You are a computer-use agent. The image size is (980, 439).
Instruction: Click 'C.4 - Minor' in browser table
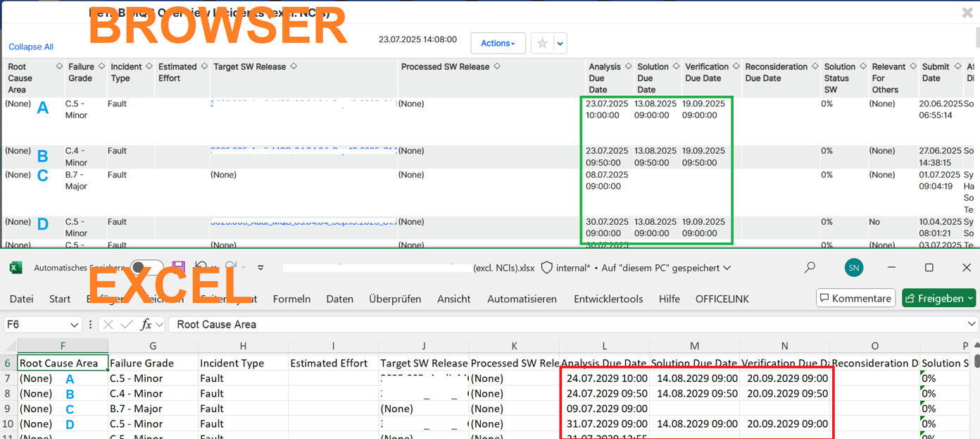(x=77, y=156)
